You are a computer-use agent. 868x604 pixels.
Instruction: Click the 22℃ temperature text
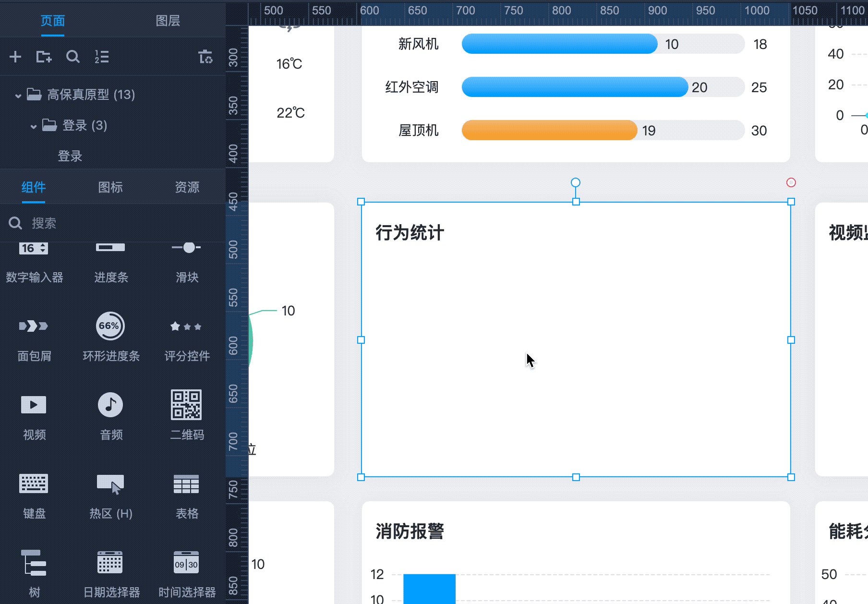[x=290, y=113]
